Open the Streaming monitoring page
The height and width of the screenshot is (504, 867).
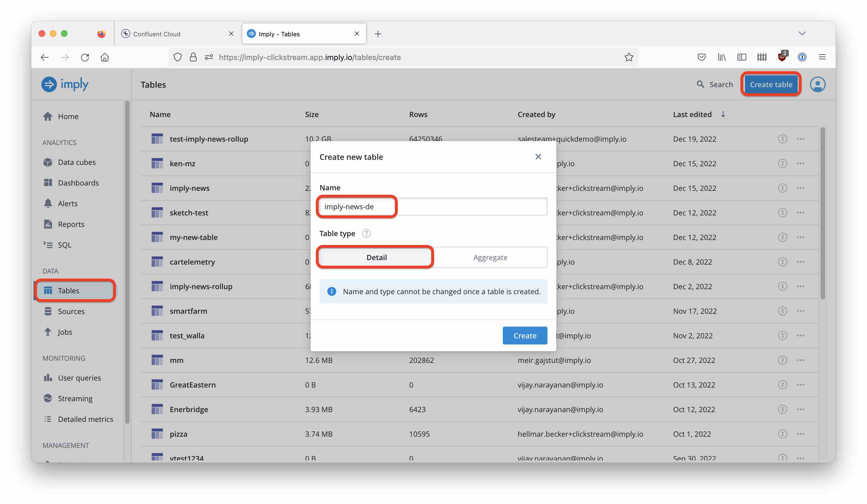[75, 398]
